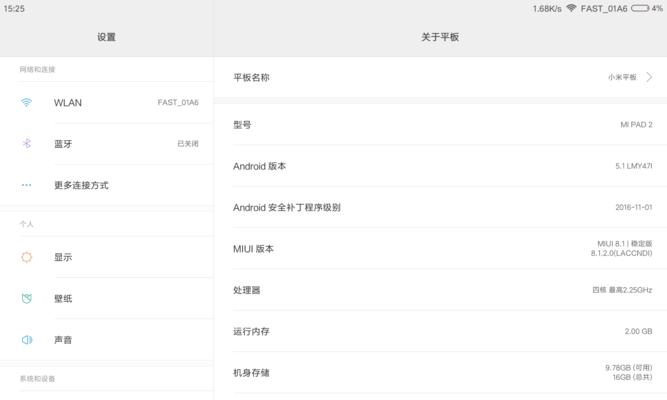Open 显示 display settings

pos(107,257)
